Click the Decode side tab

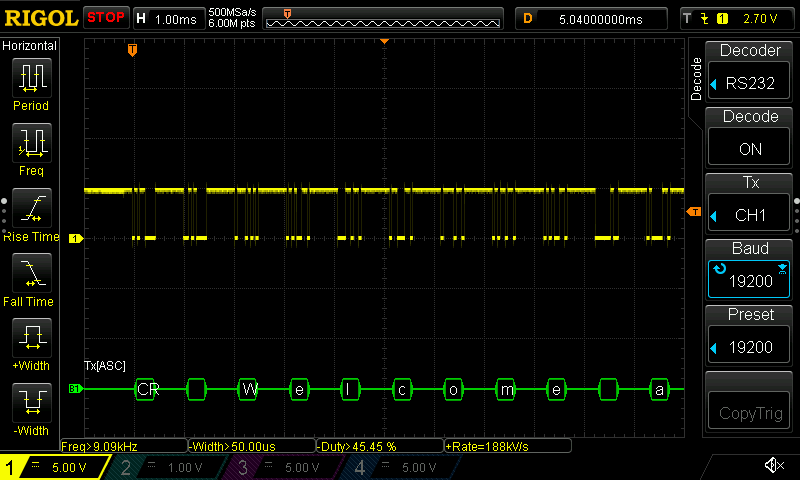[697, 78]
